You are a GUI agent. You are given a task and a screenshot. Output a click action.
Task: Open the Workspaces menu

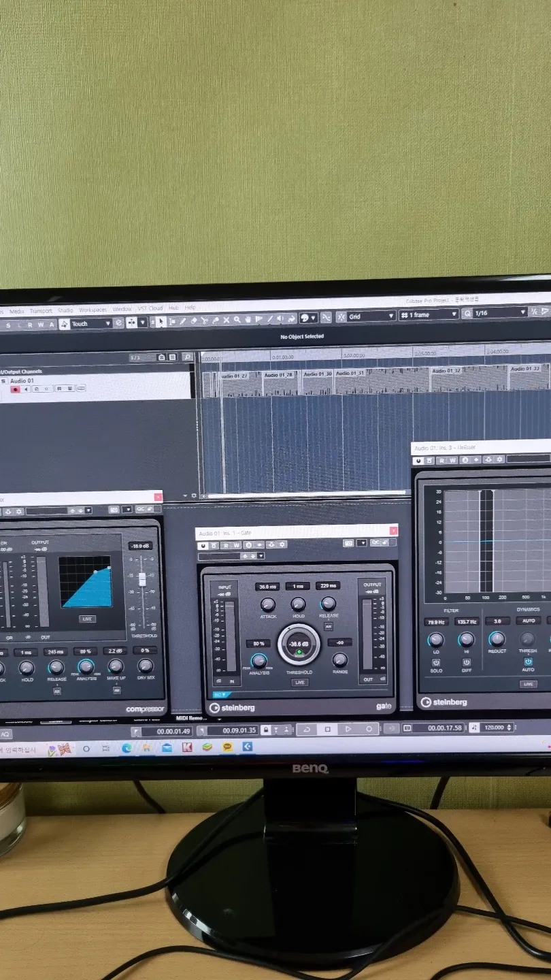[93, 310]
